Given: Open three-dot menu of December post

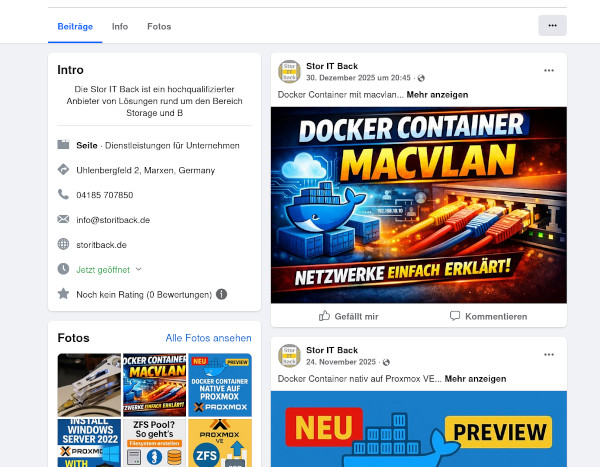Looking at the screenshot, I should coord(549,70).
